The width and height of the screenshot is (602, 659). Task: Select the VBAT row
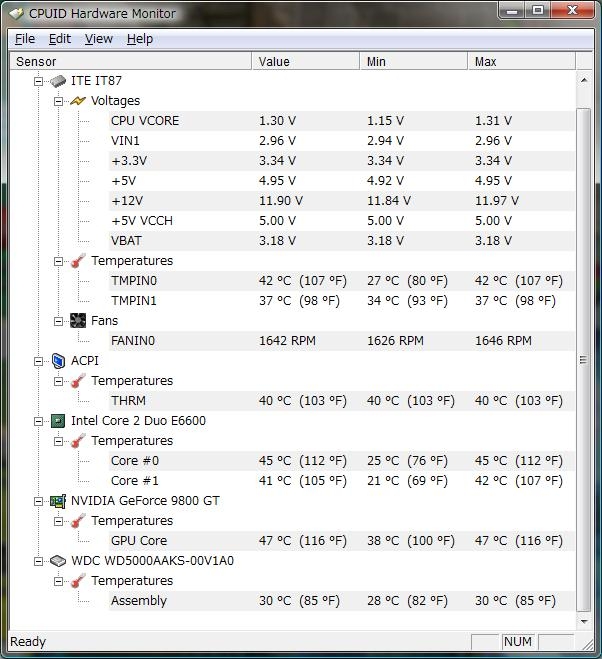point(342,241)
